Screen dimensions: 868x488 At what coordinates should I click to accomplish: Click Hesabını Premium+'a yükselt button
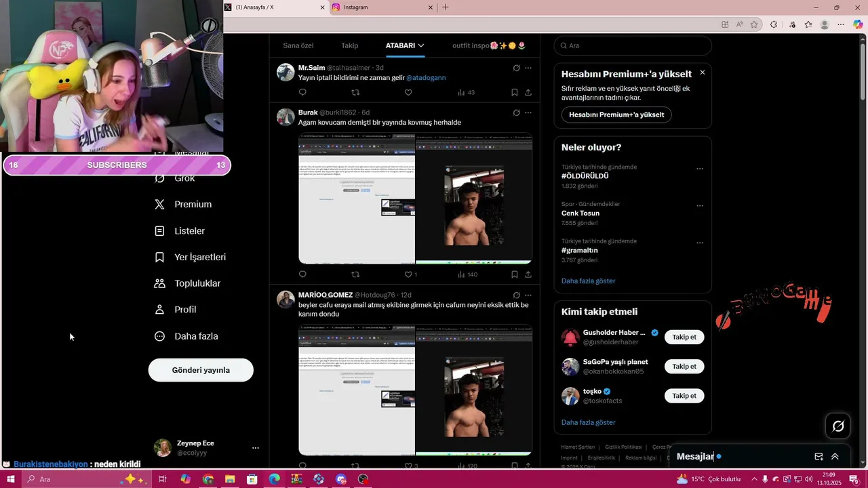click(616, 115)
